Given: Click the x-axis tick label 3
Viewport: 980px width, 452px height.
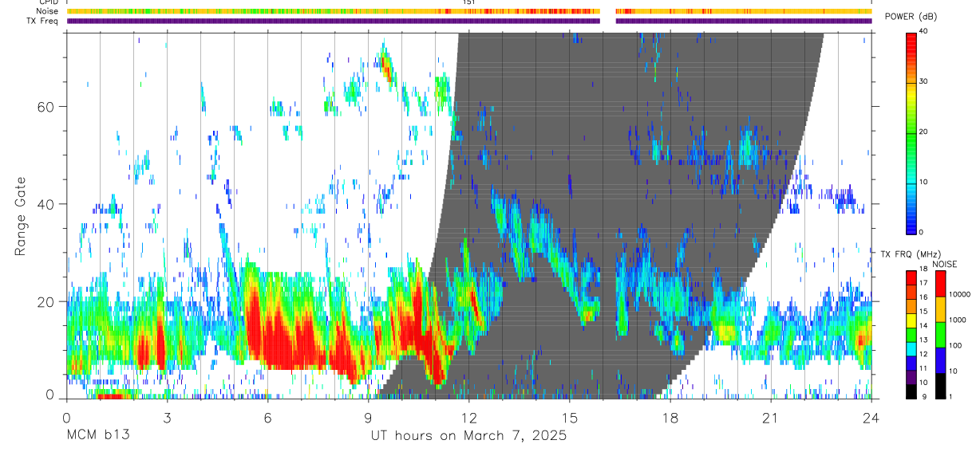Looking at the screenshot, I should [167, 418].
